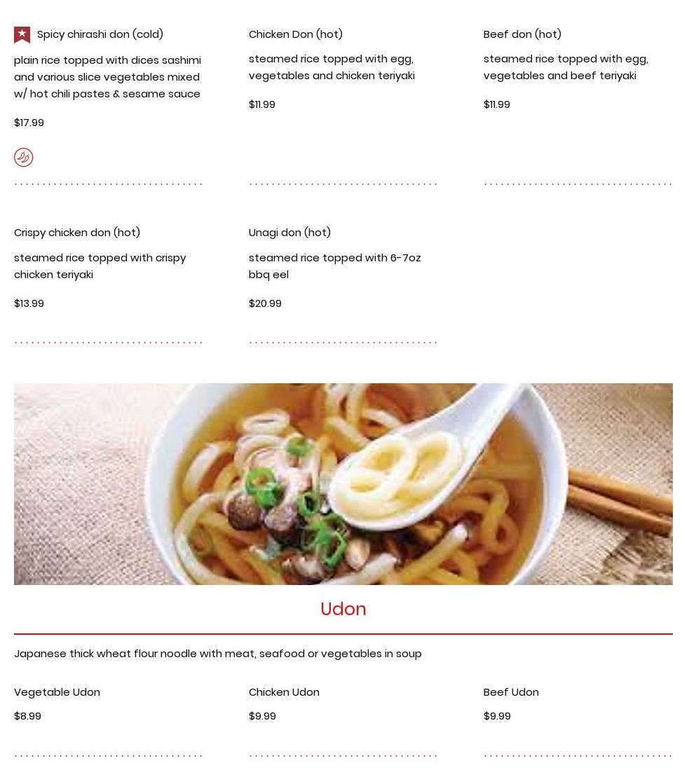This screenshot has width=682, height=784.
Task: Select the Chicken Don (hot) title
Action: (296, 34)
